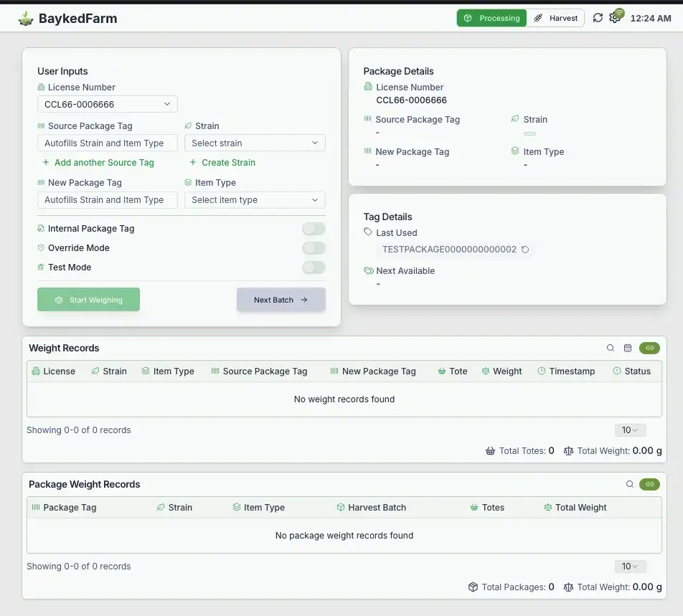Image resolution: width=683 pixels, height=616 pixels.
Task: Click the New Package Tag input field
Action: click(107, 200)
